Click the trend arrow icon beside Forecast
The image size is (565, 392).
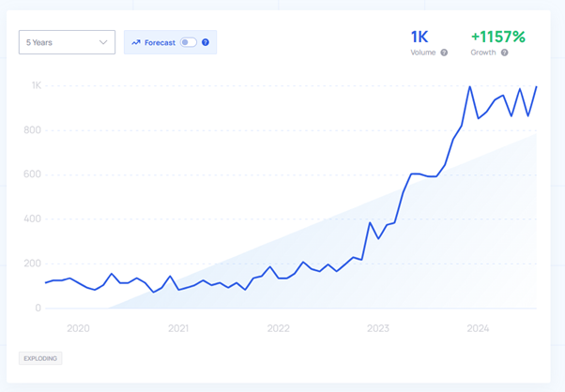136,42
